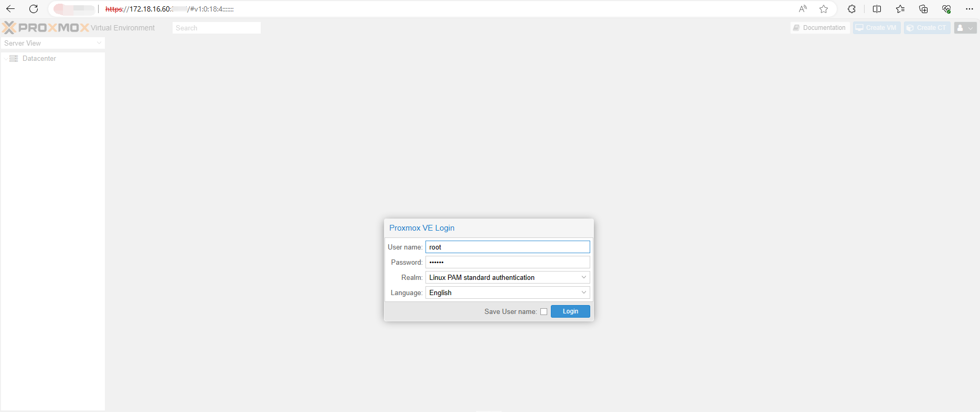980x412 pixels.
Task: Open the Documentation button
Action: pos(819,28)
